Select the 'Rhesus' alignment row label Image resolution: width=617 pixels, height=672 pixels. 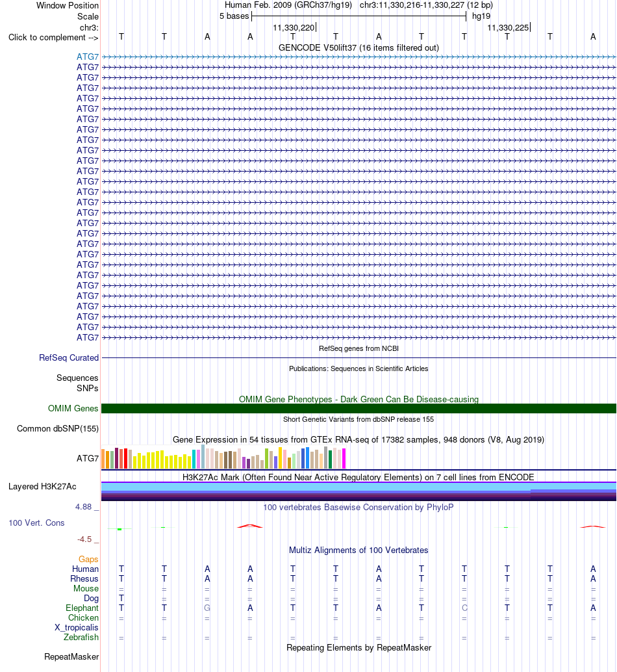tap(84, 579)
